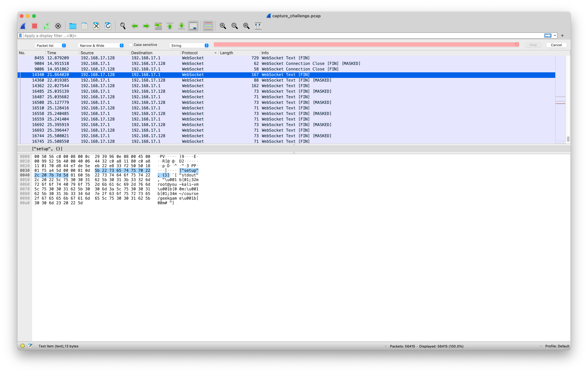The width and height of the screenshot is (588, 373).
Task: Reload this capture file (document with arrow)
Action: pyautogui.click(x=108, y=26)
